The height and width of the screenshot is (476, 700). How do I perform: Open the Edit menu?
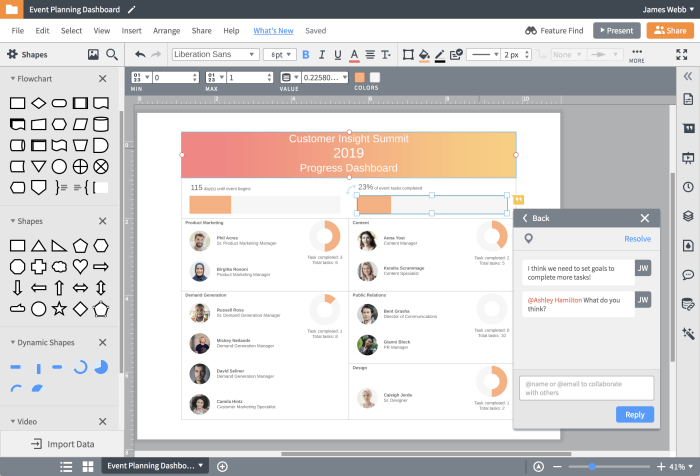[x=42, y=30]
